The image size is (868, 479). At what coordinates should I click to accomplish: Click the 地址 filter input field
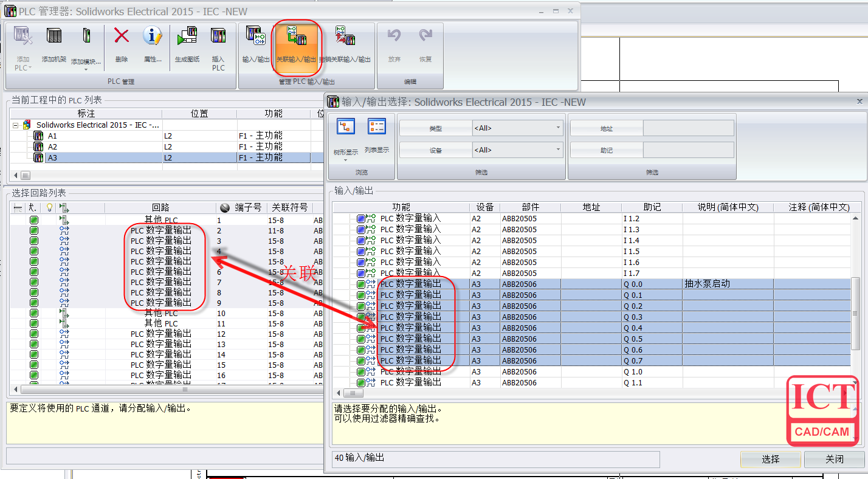pyautogui.click(x=688, y=128)
